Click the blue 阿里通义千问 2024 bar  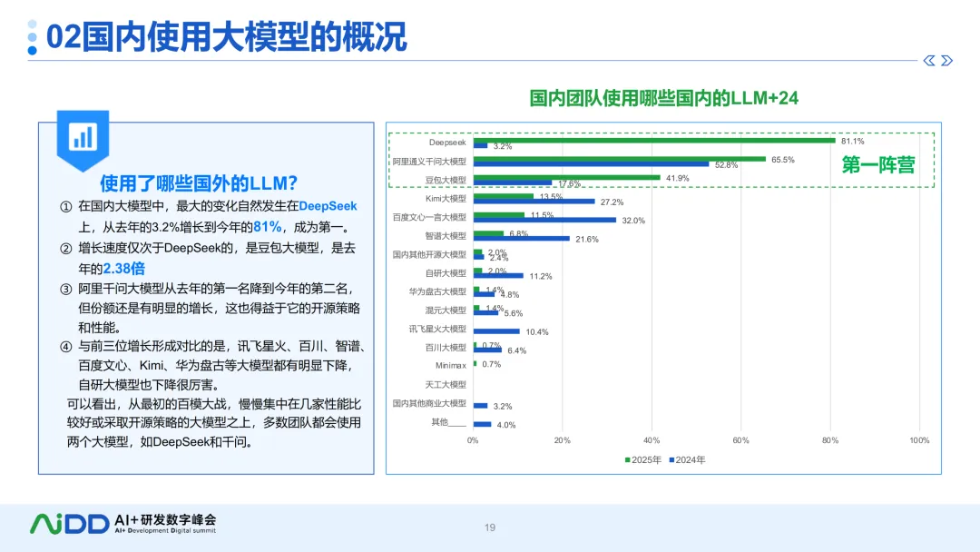point(592,163)
